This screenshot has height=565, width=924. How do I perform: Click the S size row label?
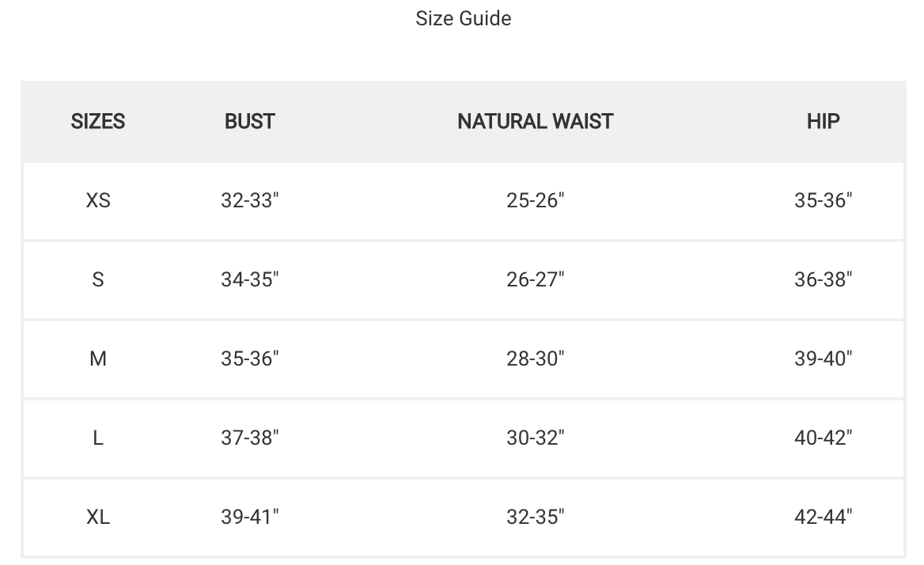point(98,279)
